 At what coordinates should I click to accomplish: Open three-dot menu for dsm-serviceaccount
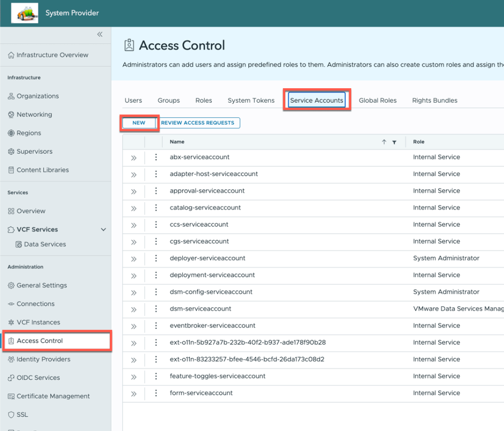[x=156, y=309]
